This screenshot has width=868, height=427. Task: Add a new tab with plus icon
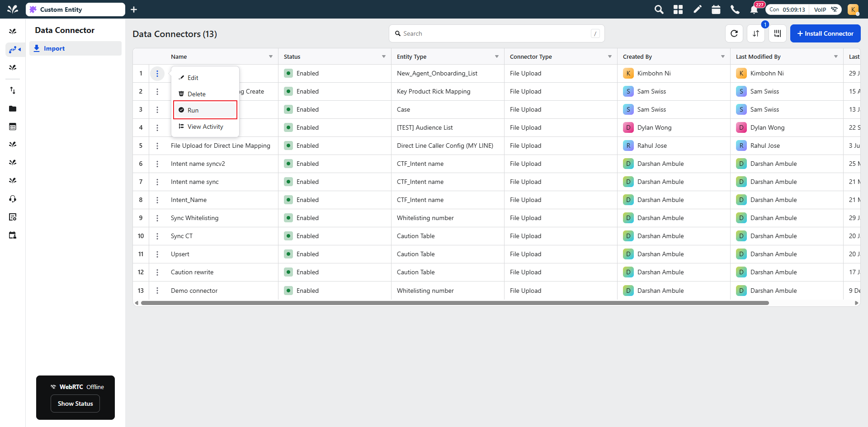point(134,9)
